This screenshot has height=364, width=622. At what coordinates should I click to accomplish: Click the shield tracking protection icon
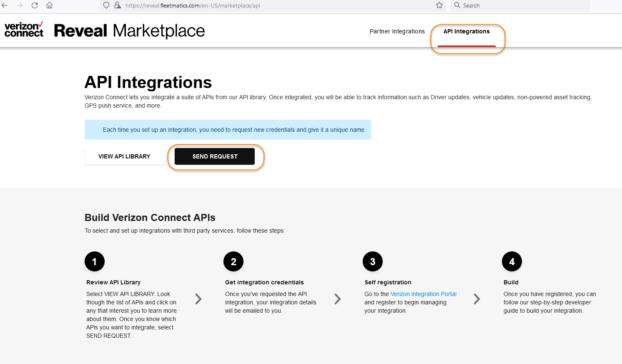pos(106,5)
